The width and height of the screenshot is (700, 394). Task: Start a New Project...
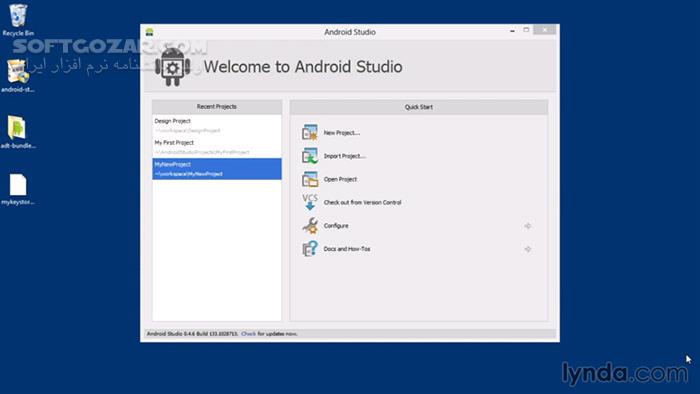pos(342,133)
